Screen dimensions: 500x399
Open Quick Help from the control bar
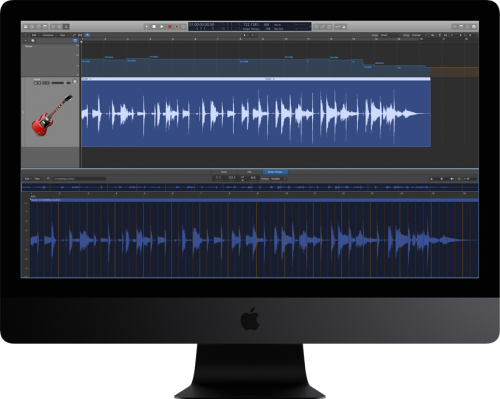(39, 27)
